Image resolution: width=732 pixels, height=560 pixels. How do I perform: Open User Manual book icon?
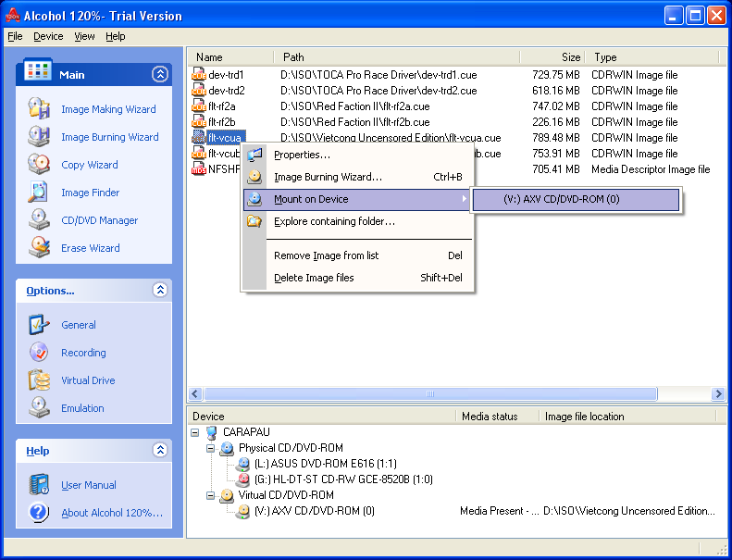click(39, 485)
